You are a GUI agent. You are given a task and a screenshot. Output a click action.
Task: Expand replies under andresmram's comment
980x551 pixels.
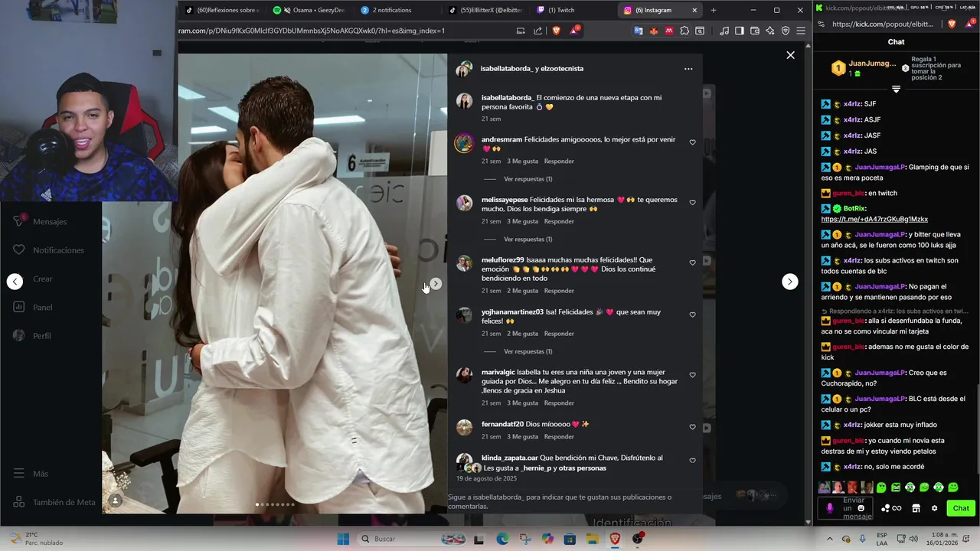tap(528, 179)
